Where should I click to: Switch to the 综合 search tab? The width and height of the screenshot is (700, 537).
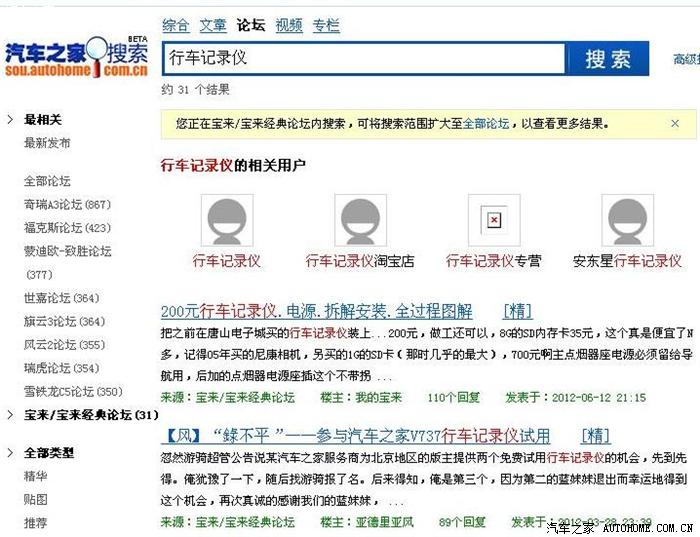[x=175, y=25]
